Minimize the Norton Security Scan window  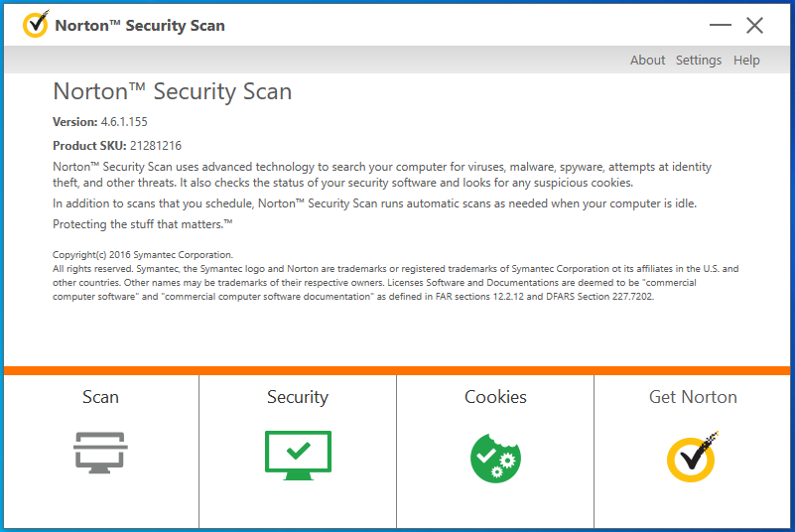coord(721,25)
